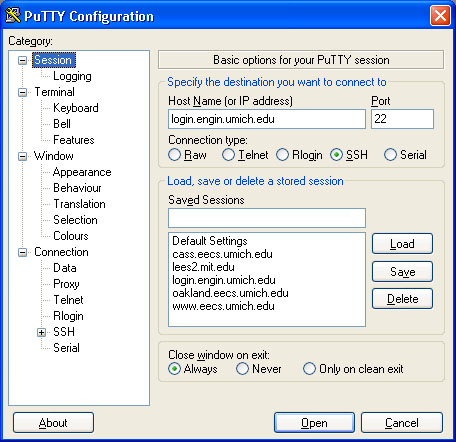Viewport: 456px width, 442px height.
Task: Choose Telnet connection type
Action: (x=228, y=155)
